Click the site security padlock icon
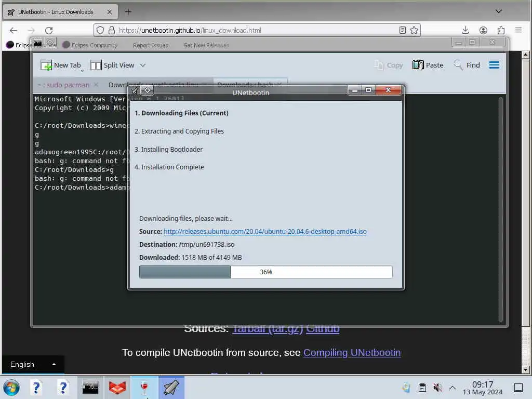The image size is (532, 399). point(112,30)
